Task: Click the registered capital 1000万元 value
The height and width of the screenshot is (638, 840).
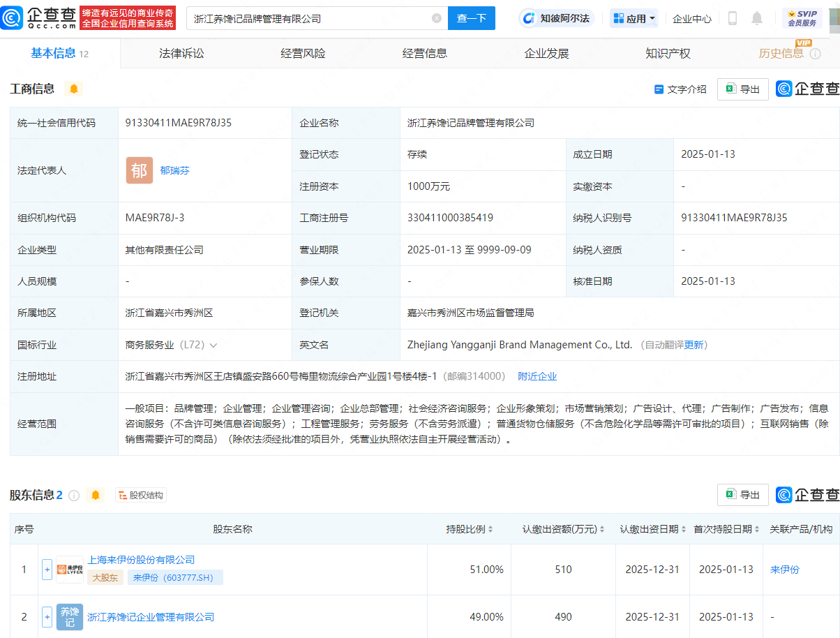Action: 428,186
